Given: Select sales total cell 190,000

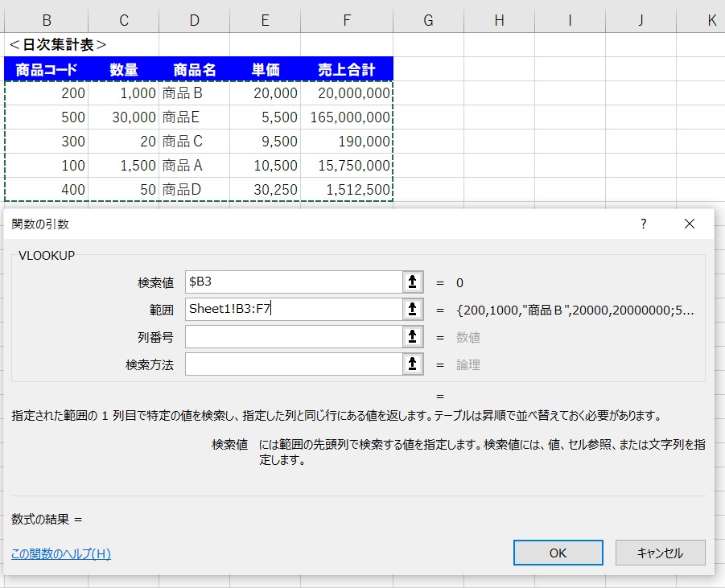Looking at the screenshot, I should tap(347, 142).
